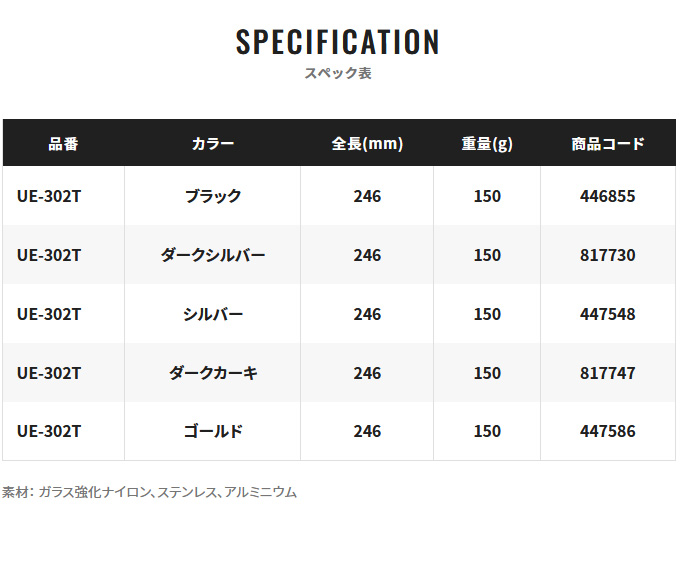Select product code 817730
Image resolution: width=680 pixels, height=564 pixels.
pyautogui.click(x=608, y=255)
